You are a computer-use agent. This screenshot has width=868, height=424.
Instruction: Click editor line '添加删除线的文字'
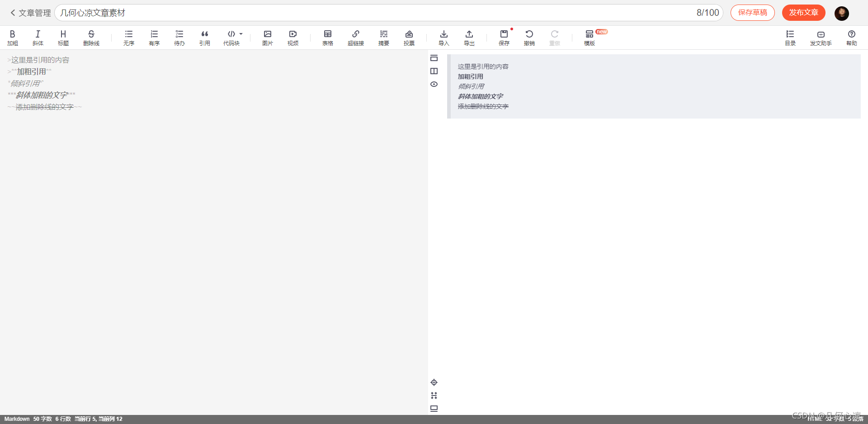tap(45, 107)
